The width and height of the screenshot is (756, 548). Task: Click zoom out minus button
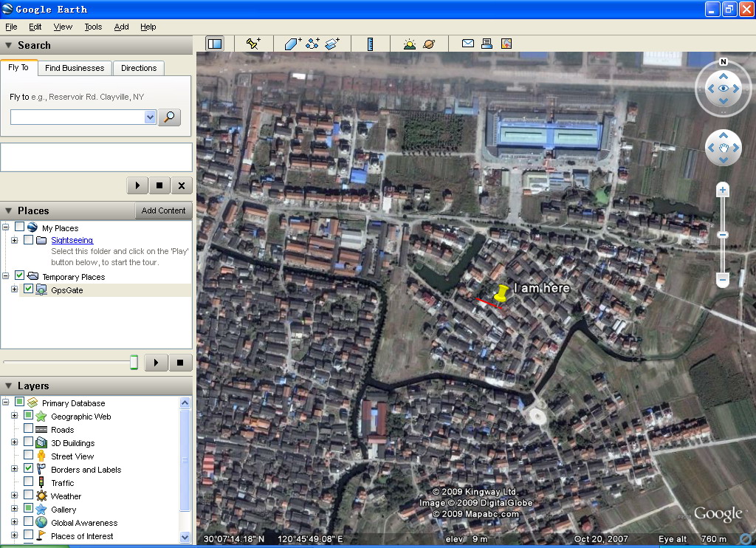coord(722,279)
